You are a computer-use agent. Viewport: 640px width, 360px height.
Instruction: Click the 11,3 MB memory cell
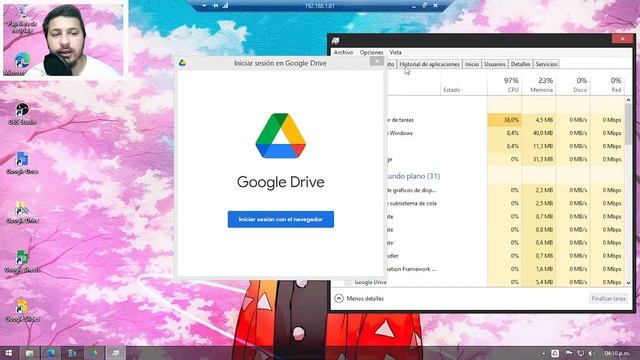click(x=539, y=146)
